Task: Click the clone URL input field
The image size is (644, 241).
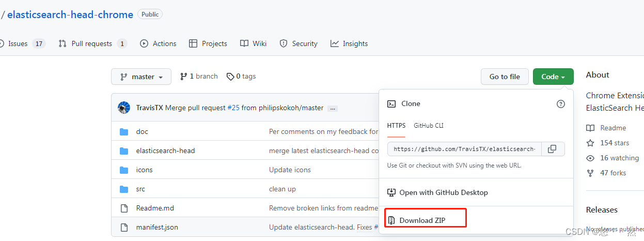Action: coord(464,149)
